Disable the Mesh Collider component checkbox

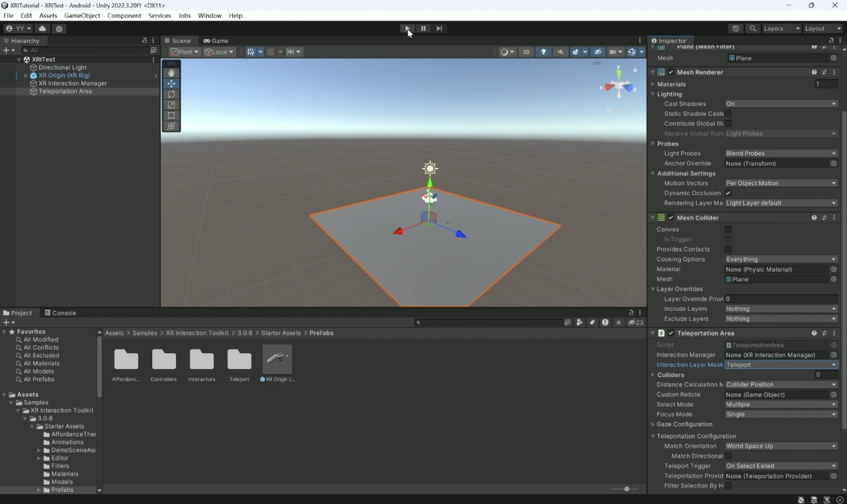coord(671,218)
